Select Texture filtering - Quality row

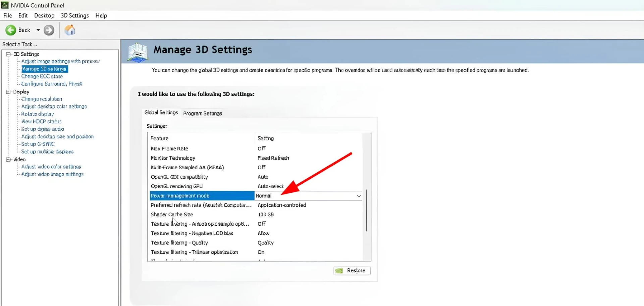click(x=256, y=243)
